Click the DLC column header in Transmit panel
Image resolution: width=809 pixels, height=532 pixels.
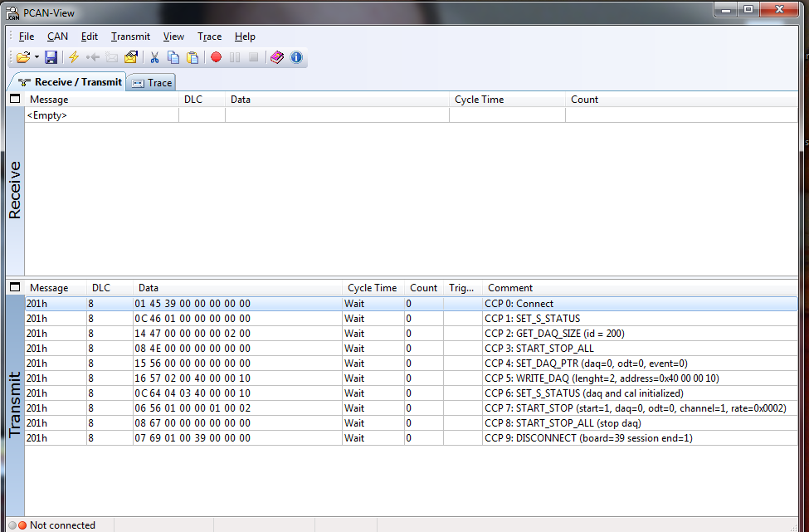coord(110,288)
